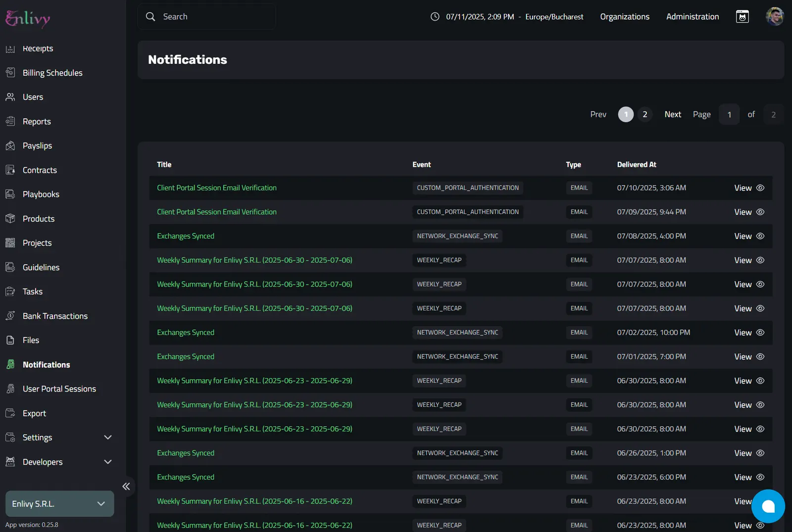Click eye icon for 07/01/2025 7:00 PM row

[760, 356]
